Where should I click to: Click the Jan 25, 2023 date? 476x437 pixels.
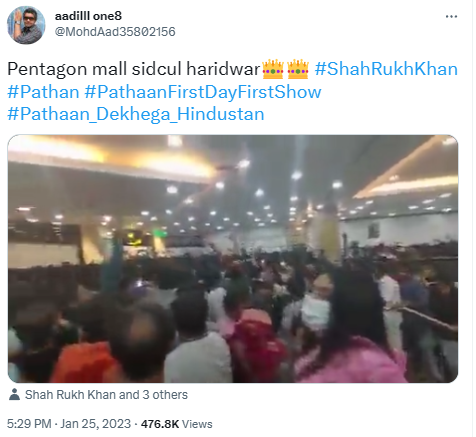tap(96, 424)
